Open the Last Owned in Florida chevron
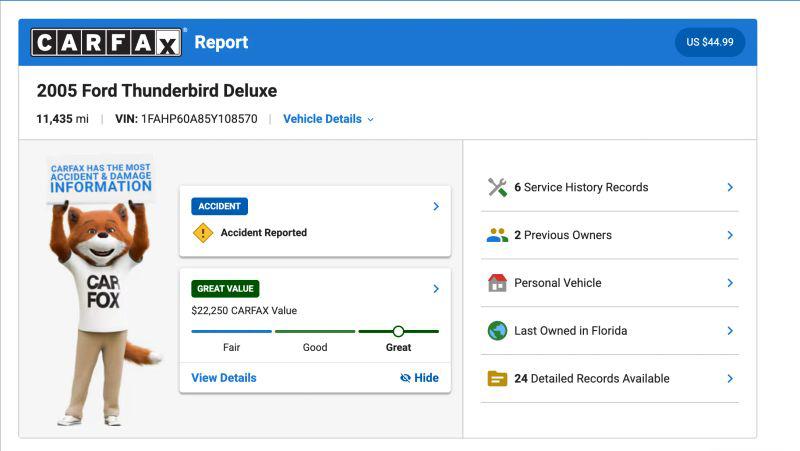The width and height of the screenshot is (800, 451). 730,331
